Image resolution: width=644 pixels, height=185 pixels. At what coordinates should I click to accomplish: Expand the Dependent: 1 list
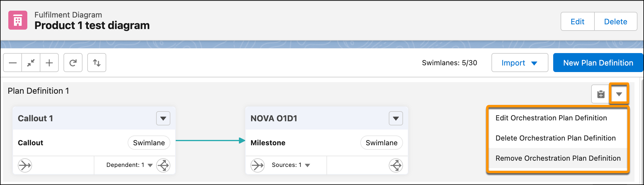150,165
